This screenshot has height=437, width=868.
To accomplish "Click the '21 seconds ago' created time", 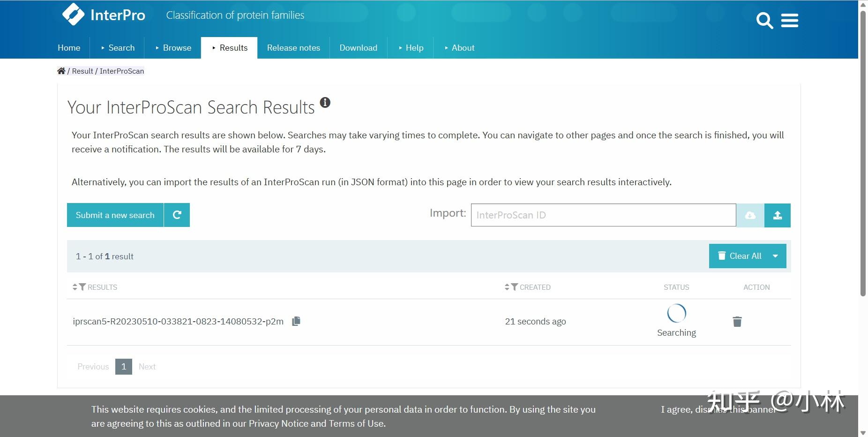I will click(x=536, y=322).
